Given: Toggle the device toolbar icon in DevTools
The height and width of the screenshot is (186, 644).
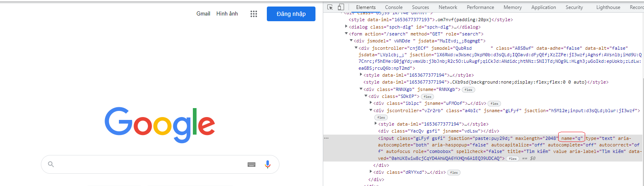Looking at the screenshot, I should pos(341,7).
